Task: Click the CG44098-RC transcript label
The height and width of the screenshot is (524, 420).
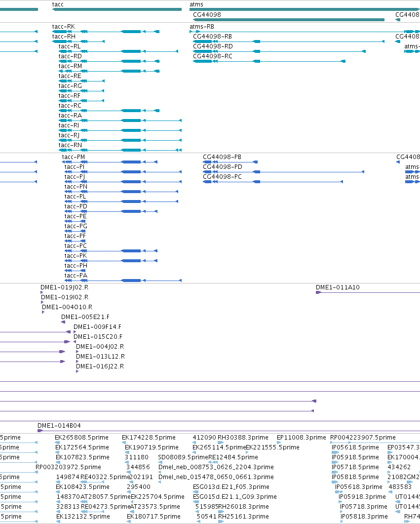Action: tap(213, 56)
